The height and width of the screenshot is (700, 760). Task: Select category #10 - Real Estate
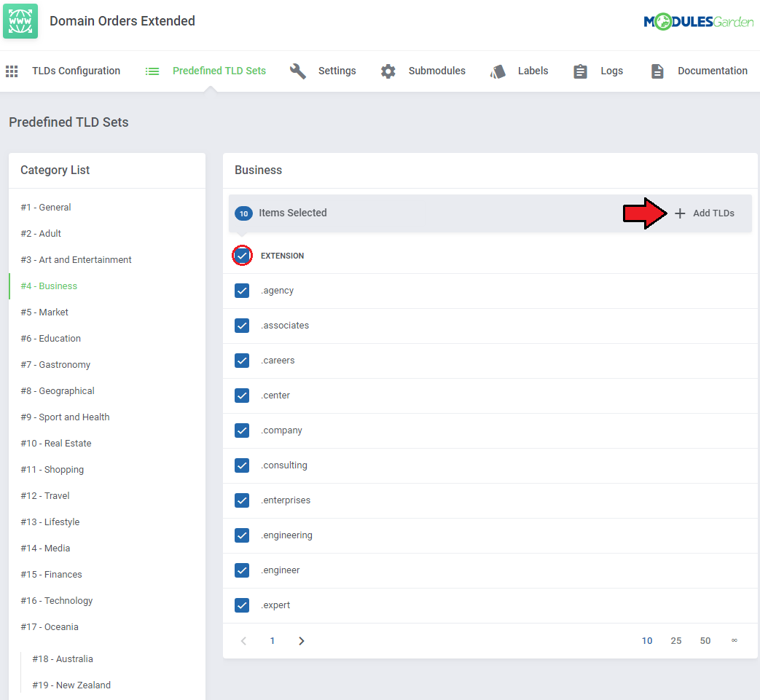(x=56, y=444)
